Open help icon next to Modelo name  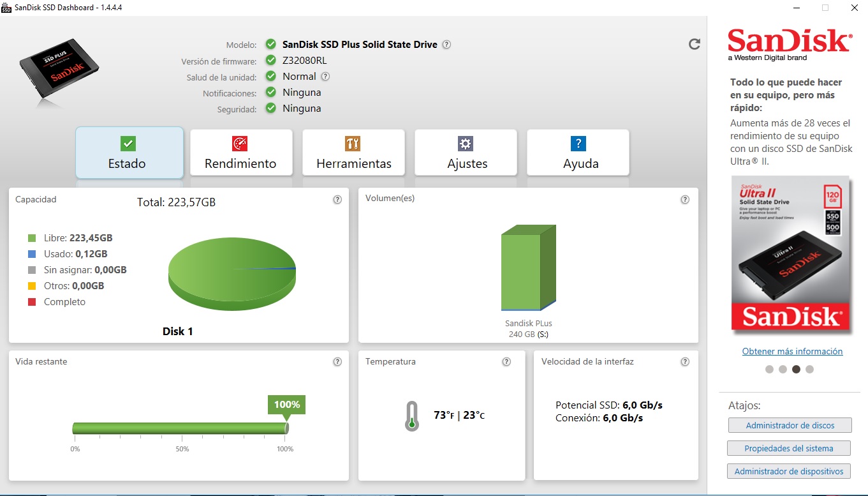click(x=446, y=45)
